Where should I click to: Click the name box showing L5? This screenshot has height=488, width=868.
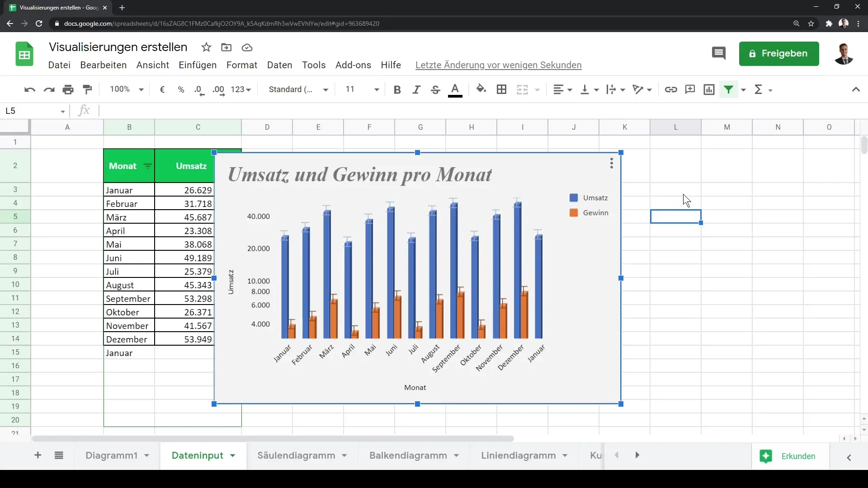[x=35, y=111]
